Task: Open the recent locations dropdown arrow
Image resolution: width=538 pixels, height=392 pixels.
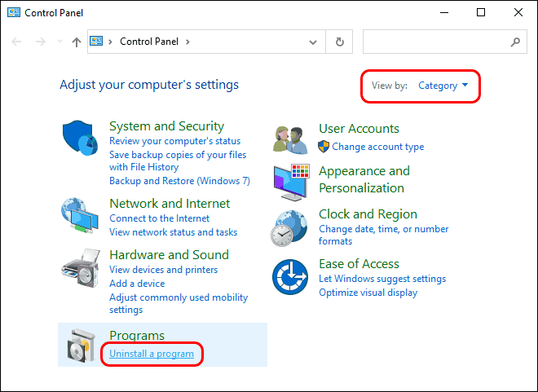Action: (60, 42)
